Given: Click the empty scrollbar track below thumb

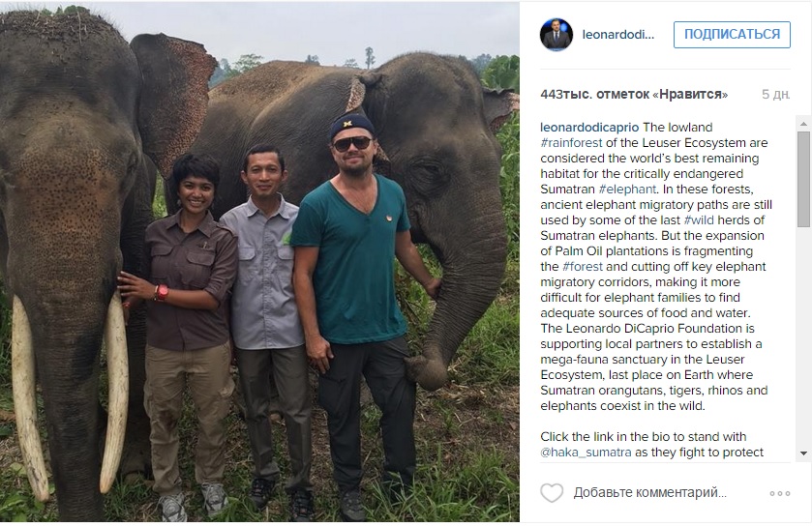Looking at the screenshot, I should pos(803,338).
